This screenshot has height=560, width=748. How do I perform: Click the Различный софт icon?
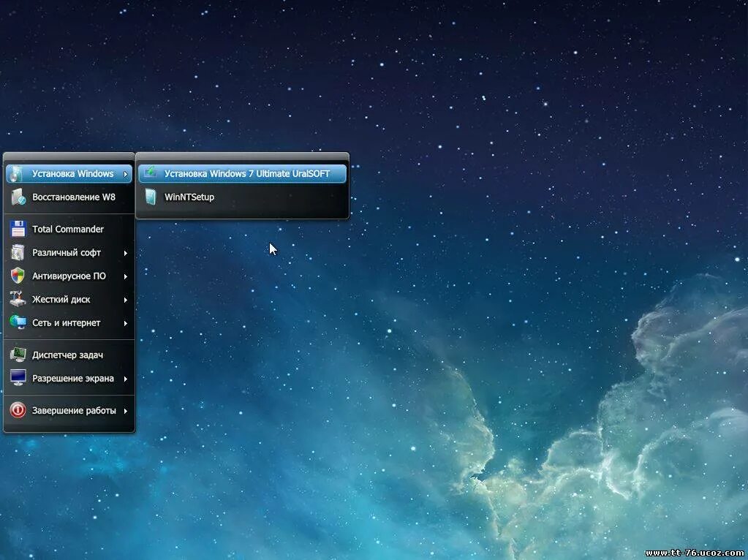(x=18, y=252)
